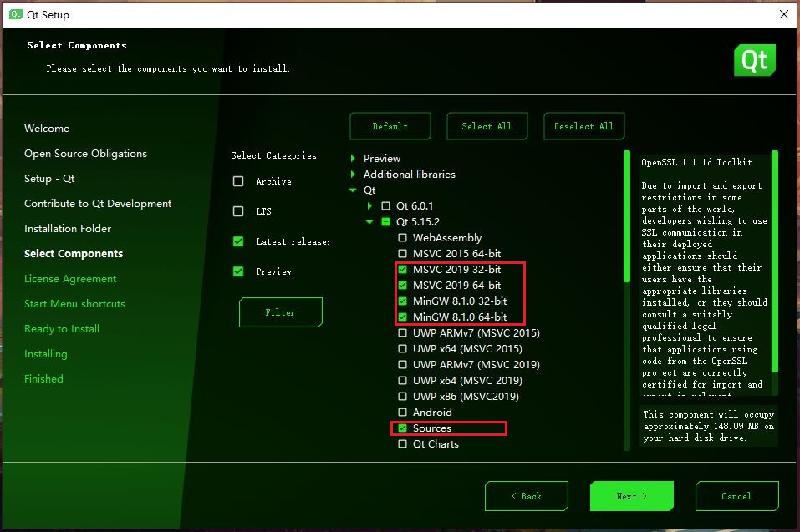This screenshot has width=800, height=532.
Task: Enable the LTS category filter
Action: click(237, 211)
